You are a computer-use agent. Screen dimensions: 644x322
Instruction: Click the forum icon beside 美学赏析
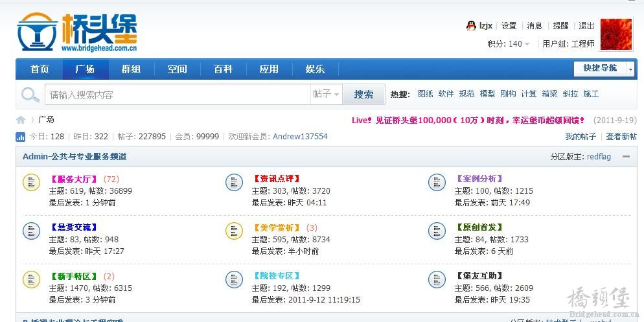[x=234, y=231]
